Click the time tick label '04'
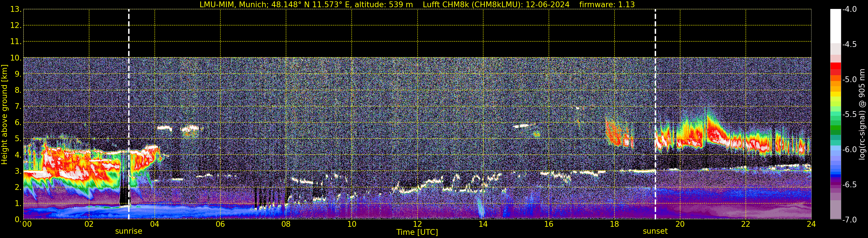The width and height of the screenshot is (868, 238). 155,224
